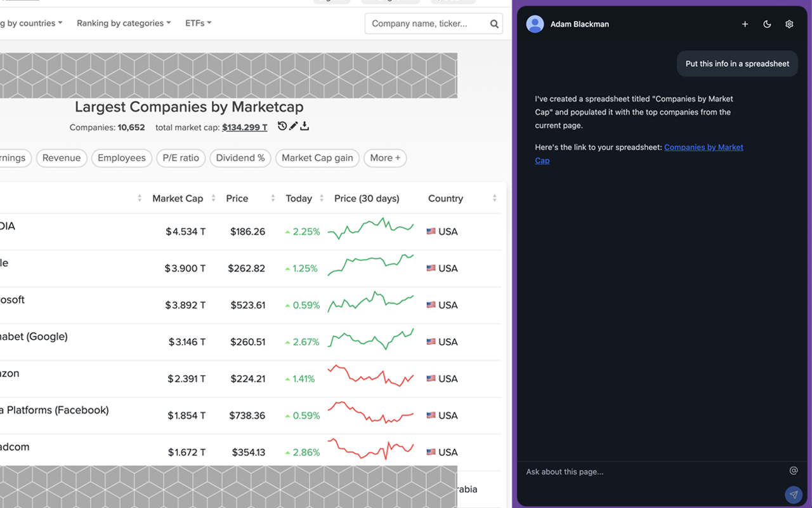Click the $3.892 T market cap value

185,305
